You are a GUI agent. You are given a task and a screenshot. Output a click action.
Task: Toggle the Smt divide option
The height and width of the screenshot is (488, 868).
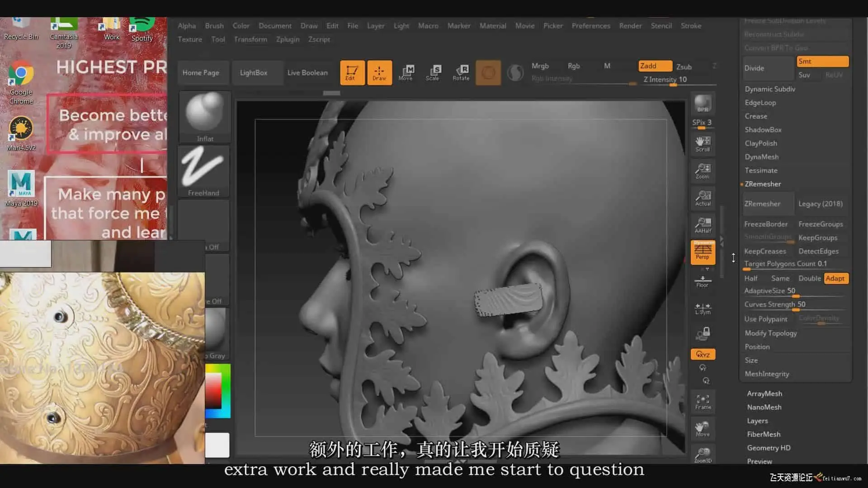coord(822,61)
